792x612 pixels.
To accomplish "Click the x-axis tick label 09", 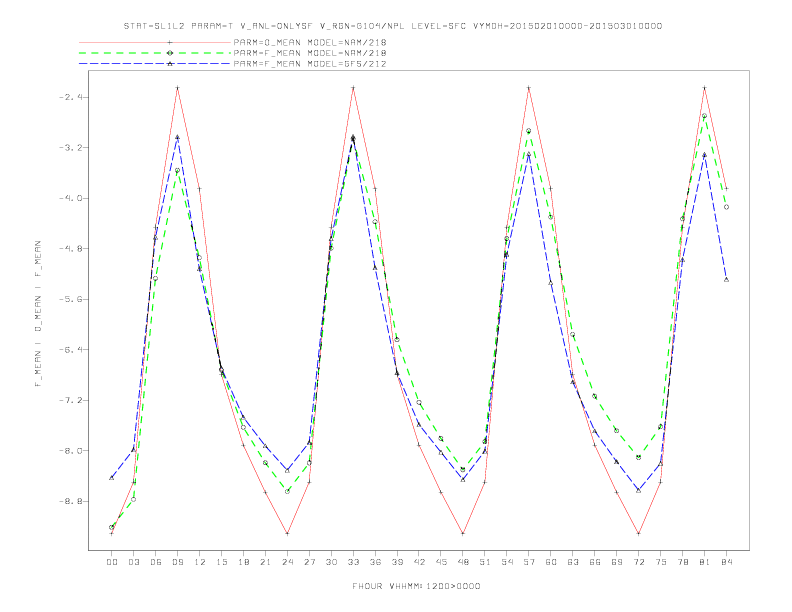I will pyautogui.click(x=177, y=562).
